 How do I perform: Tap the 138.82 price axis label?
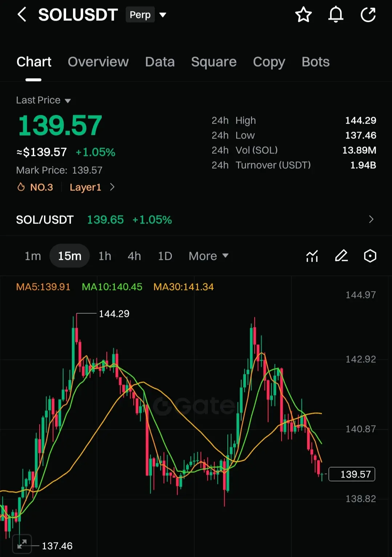(360, 499)
